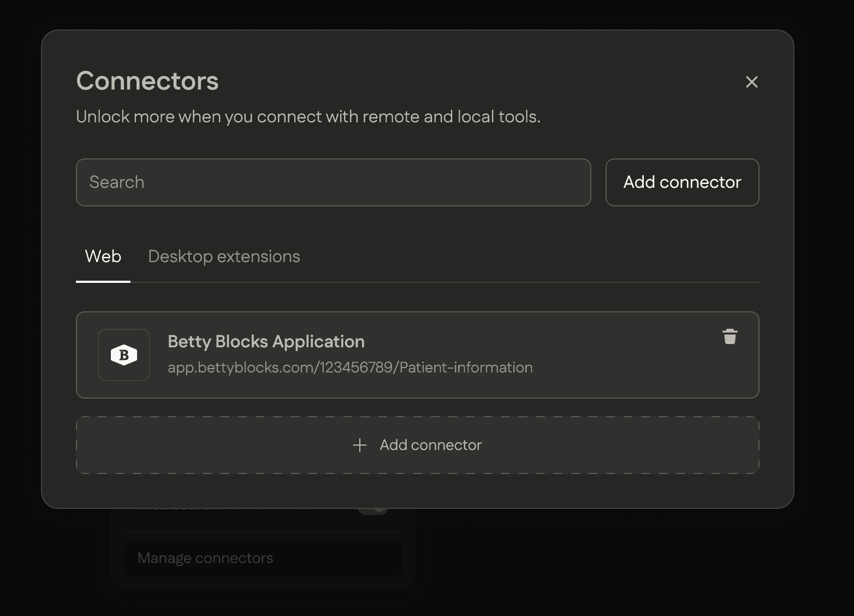The width and height of the screenshot is (854, 616).
Task: Click the app.bettyblocks.com Patient-information URL
Action: coord(350,368)
